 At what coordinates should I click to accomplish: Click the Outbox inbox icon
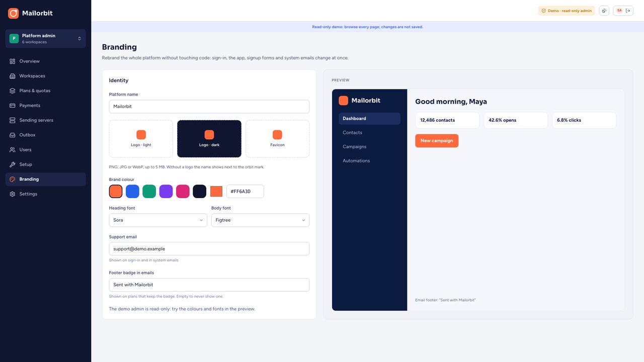point(13,135)
